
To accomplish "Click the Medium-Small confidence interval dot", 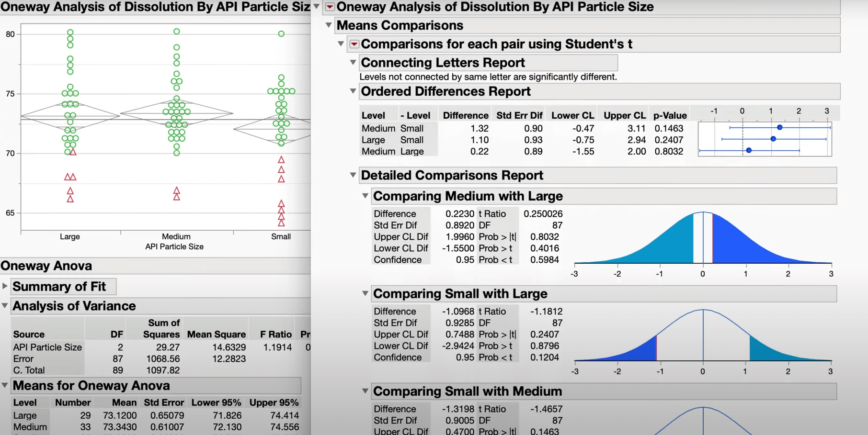I will coord(780,127).
